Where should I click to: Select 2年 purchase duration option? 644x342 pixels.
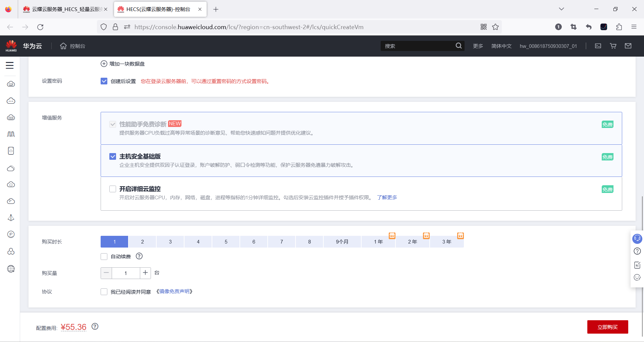tap(412, 242)
